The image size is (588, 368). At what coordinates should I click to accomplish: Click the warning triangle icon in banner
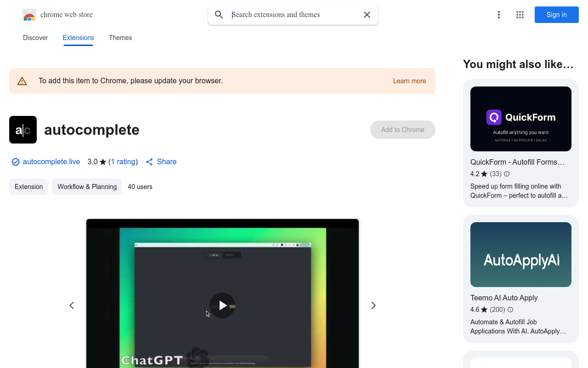tap(22, 81)
